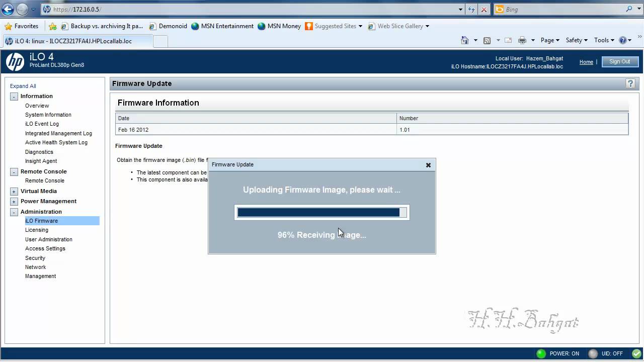Click the Information section label
This screenshot has height=362, width=644.
point(36,96)
